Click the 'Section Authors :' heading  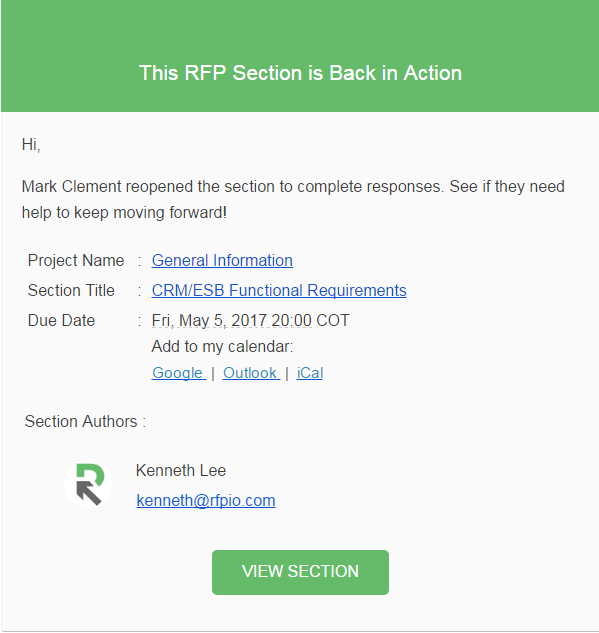[85, 421]
